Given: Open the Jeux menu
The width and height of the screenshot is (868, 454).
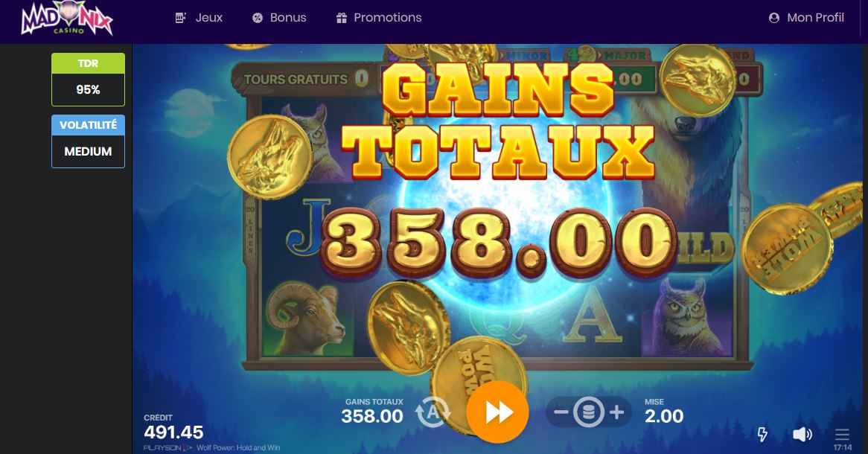Looking at the screenshot, I should tap(199, 18).
